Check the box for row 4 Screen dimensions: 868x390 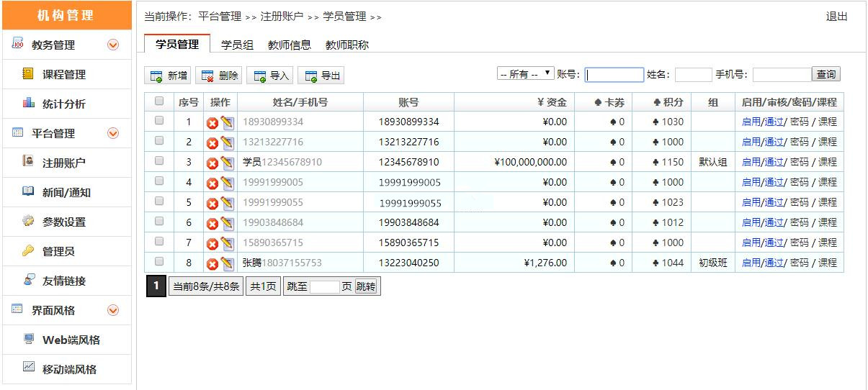(159, 181)
